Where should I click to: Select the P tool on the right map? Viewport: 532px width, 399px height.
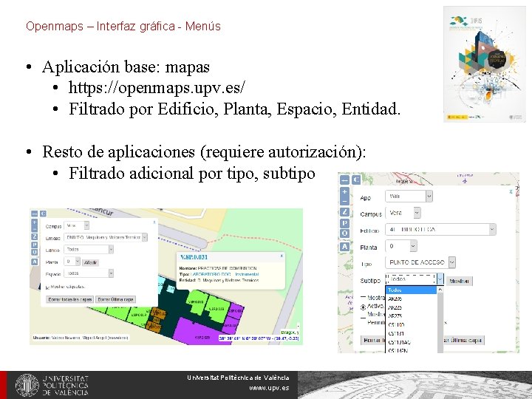coord(344,223)
